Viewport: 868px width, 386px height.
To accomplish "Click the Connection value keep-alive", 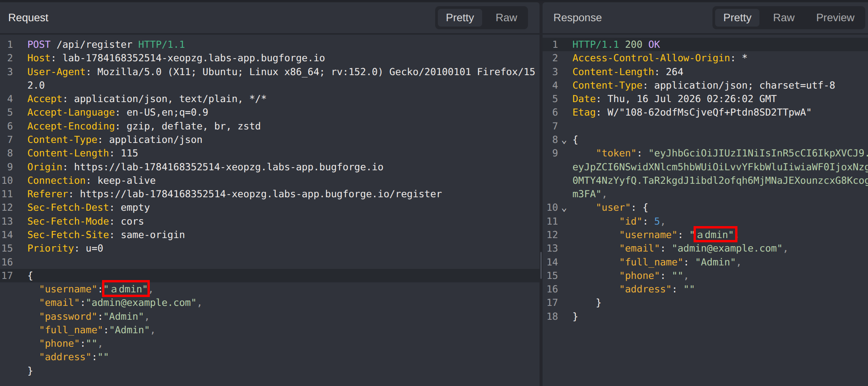I will coord(127,180).
